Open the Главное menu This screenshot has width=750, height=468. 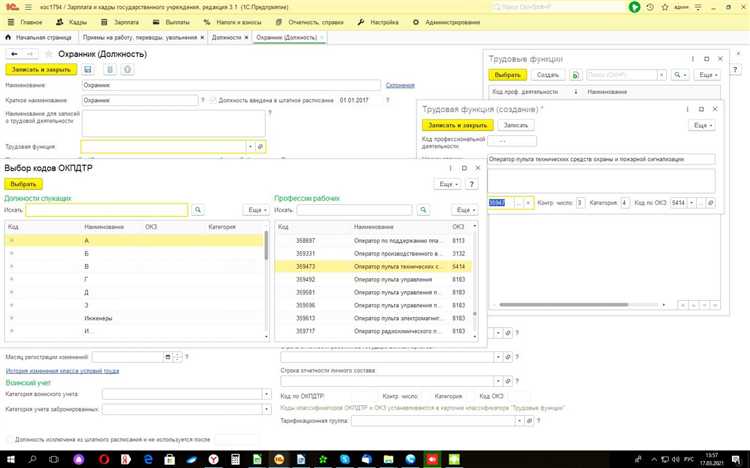point(26,22)
